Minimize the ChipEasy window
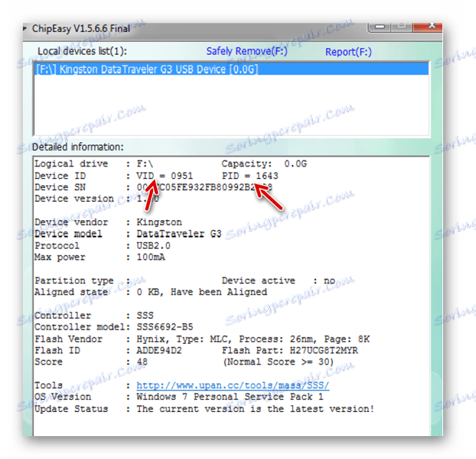 380,27
